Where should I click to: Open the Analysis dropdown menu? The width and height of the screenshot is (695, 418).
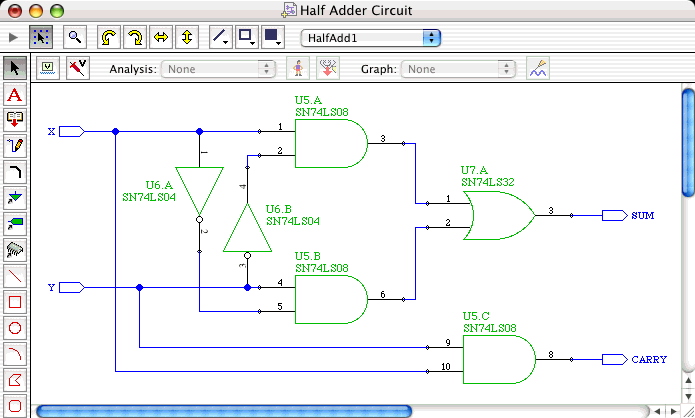tap(220, 69)
